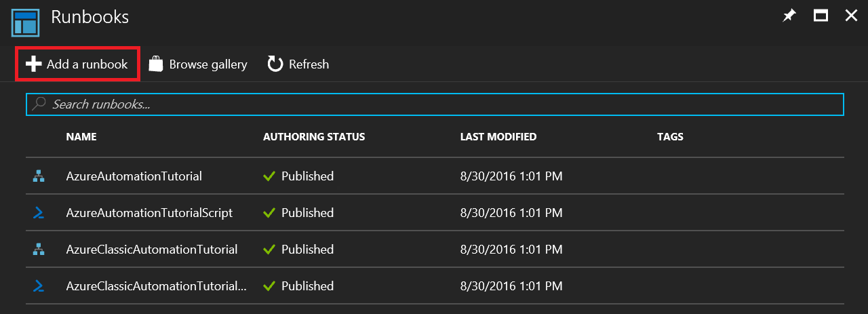Open the AzureClassicAutomationTutorial runbook
The height and width of the screenshot is (314, 868).
152,250
